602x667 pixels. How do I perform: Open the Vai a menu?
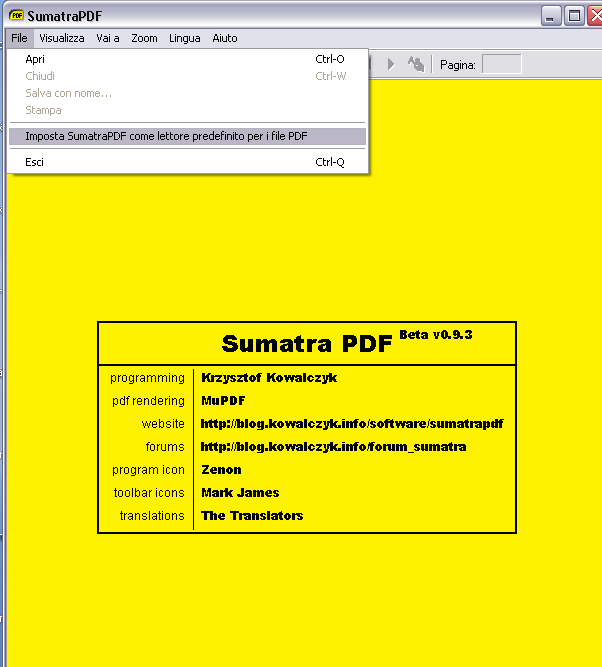[108, 38]
